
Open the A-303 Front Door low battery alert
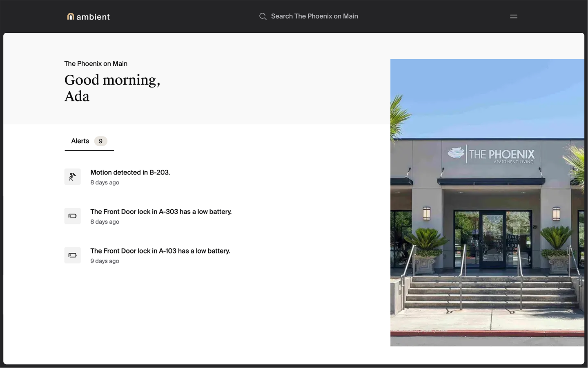coord(161,212)
